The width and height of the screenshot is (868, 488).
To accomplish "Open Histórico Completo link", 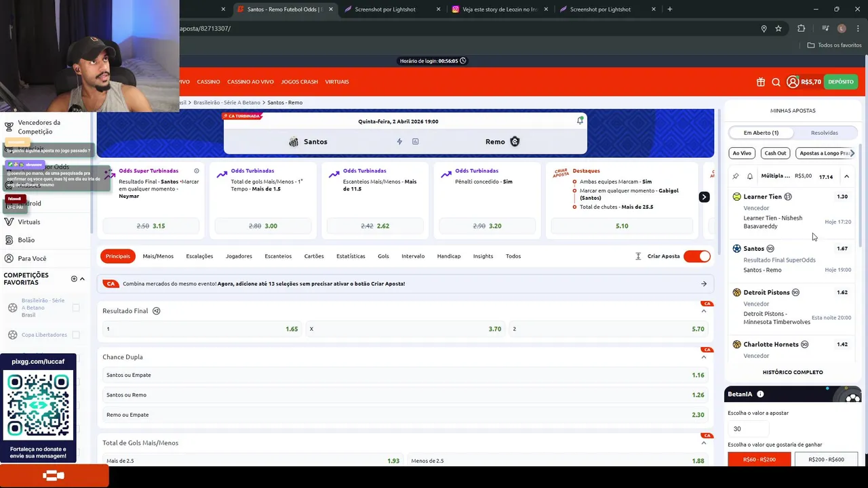I will (793, 372).
